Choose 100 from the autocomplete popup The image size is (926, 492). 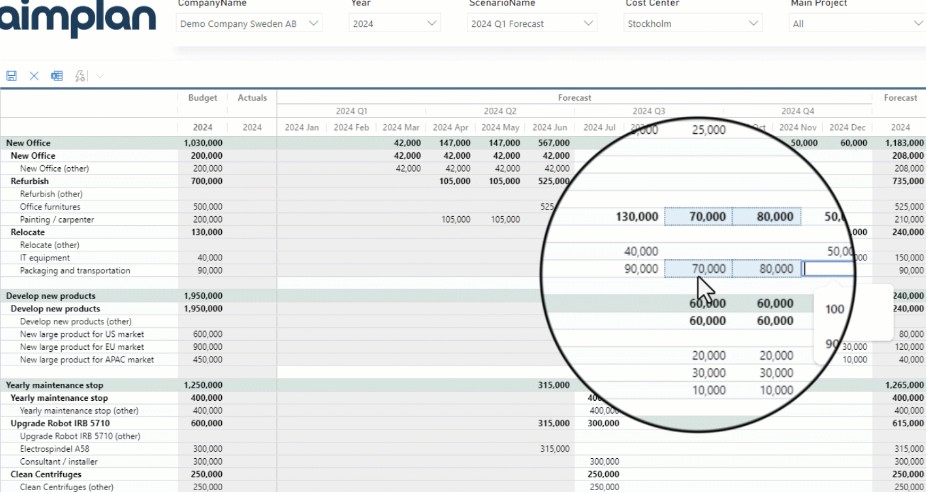(835, 310)
